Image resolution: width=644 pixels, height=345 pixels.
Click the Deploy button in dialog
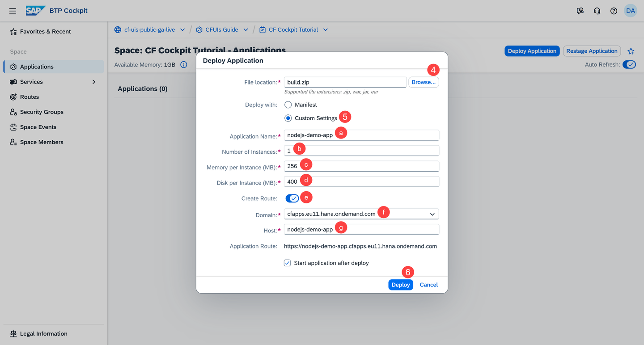pyautogui.click(x=401, y=285)
